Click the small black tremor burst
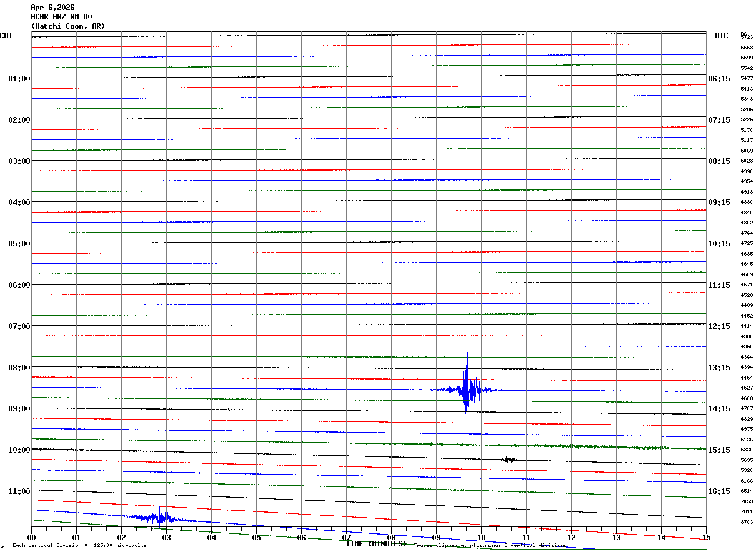Viewport: 756px width, 554px height. [x=509, y=460]
